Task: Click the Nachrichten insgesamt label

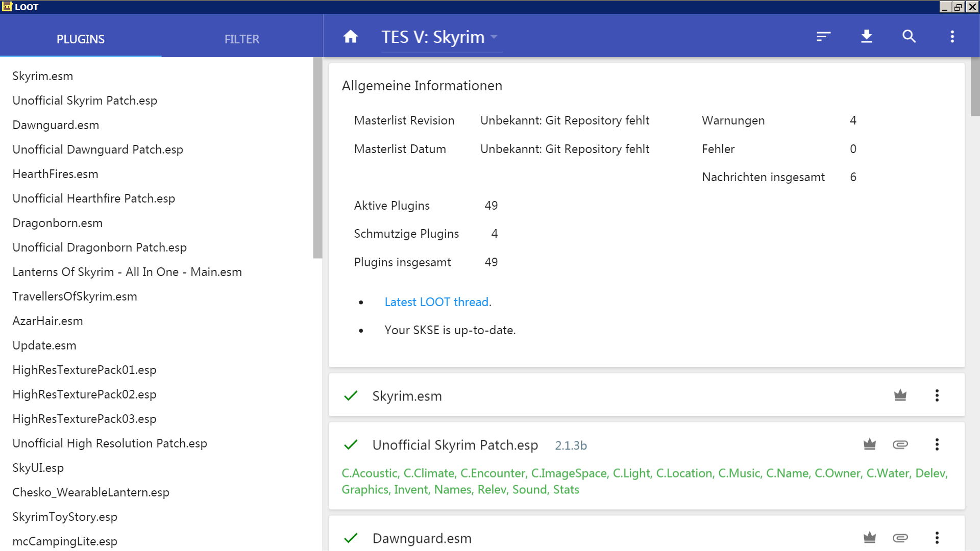Action: (763, 177)
